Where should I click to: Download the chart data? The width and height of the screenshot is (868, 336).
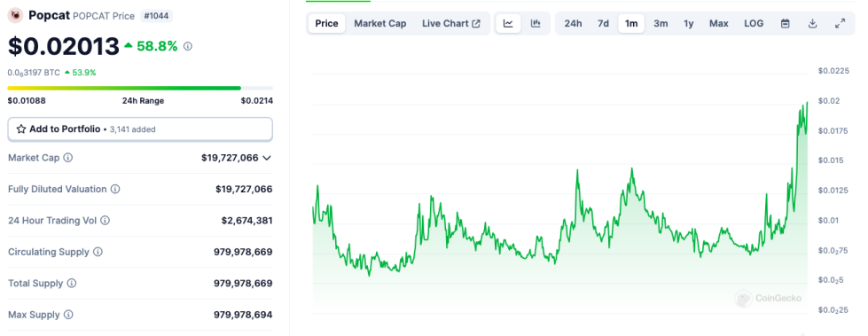[813, 23]
